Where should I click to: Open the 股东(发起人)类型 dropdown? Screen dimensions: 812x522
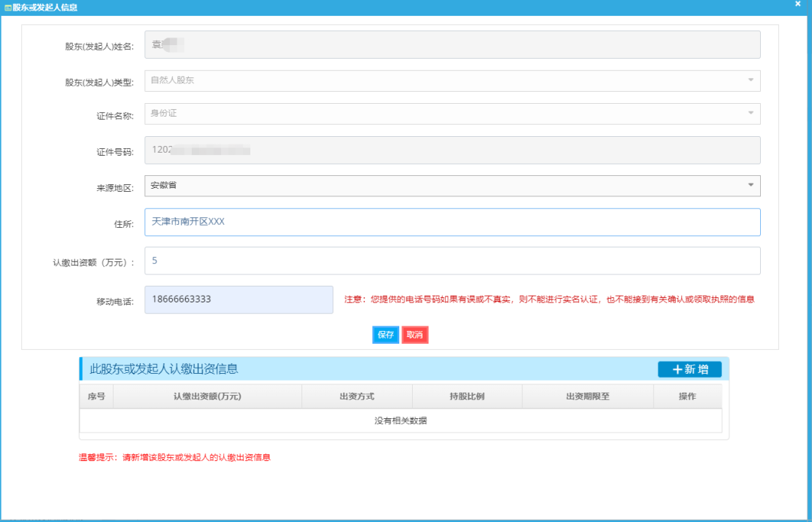(452, 80)
